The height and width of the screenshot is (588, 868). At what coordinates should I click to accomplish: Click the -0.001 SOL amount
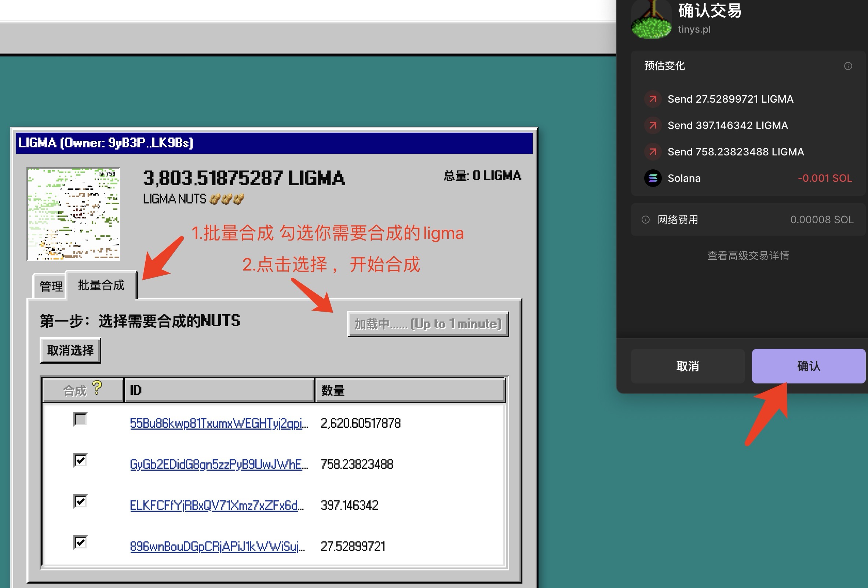click(x=825, y=178)
